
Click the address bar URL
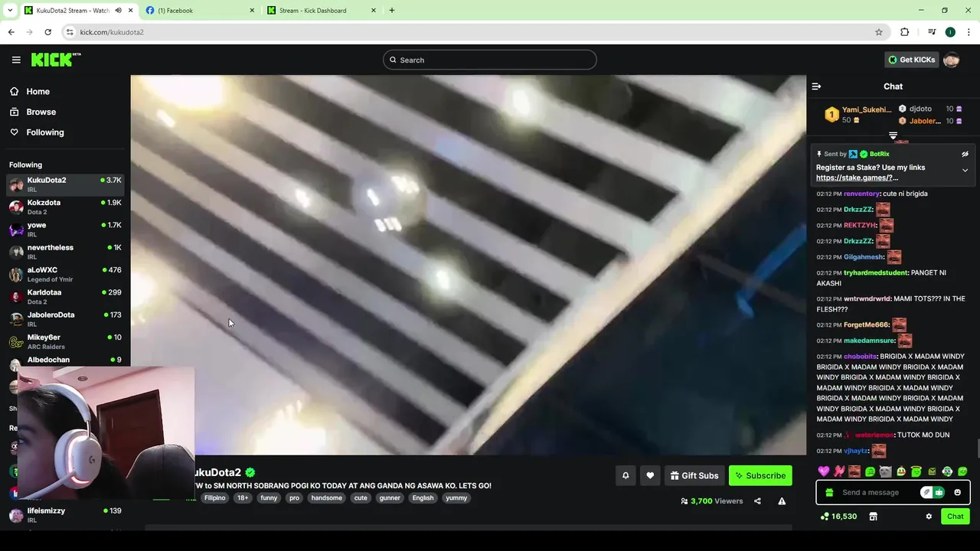112,32
